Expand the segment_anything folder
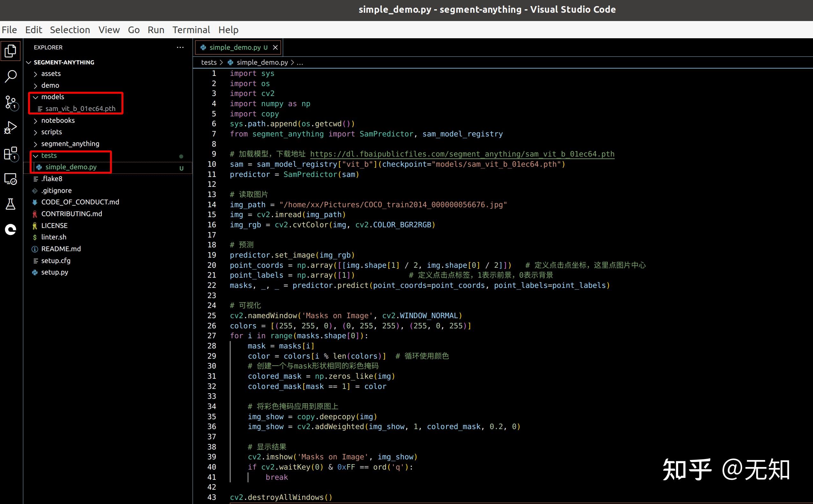 point(35,144)
